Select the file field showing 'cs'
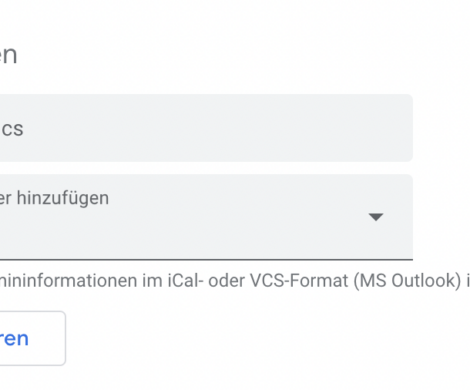Screen dimensions: 470x390 [x=206, y=128]
